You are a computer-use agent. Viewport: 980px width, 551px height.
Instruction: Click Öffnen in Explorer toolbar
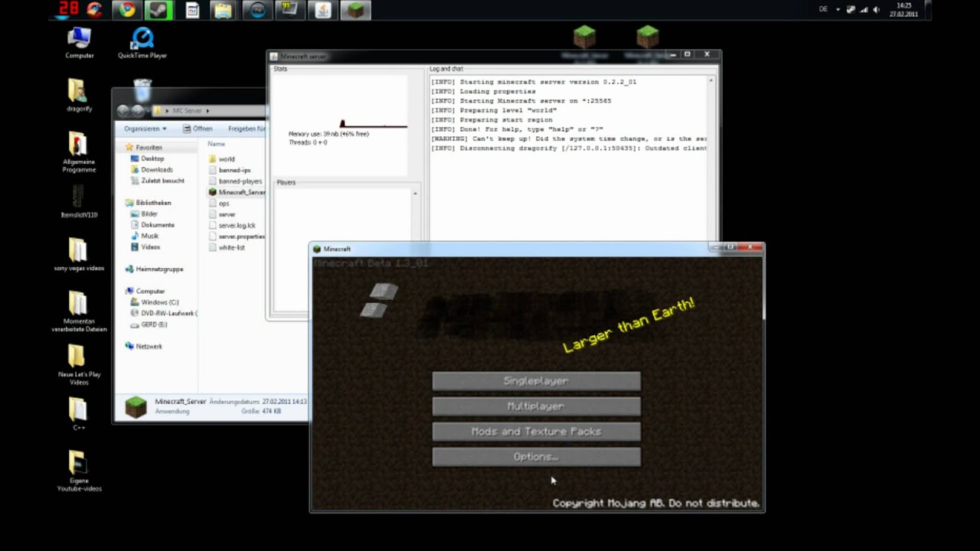(198, 129)
